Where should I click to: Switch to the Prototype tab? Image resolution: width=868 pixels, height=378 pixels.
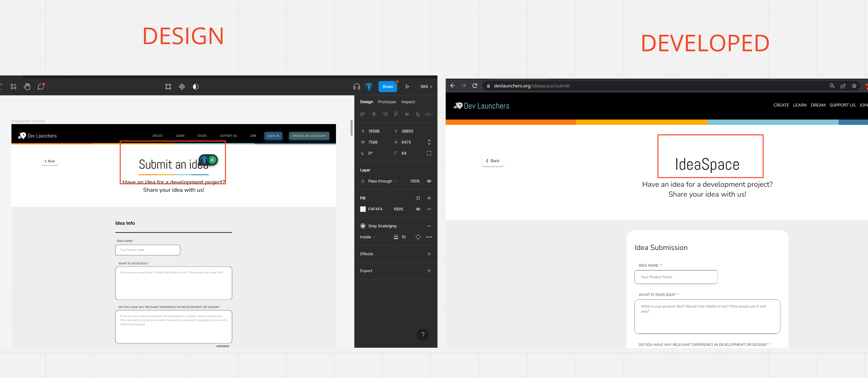[x=387, y=102]
